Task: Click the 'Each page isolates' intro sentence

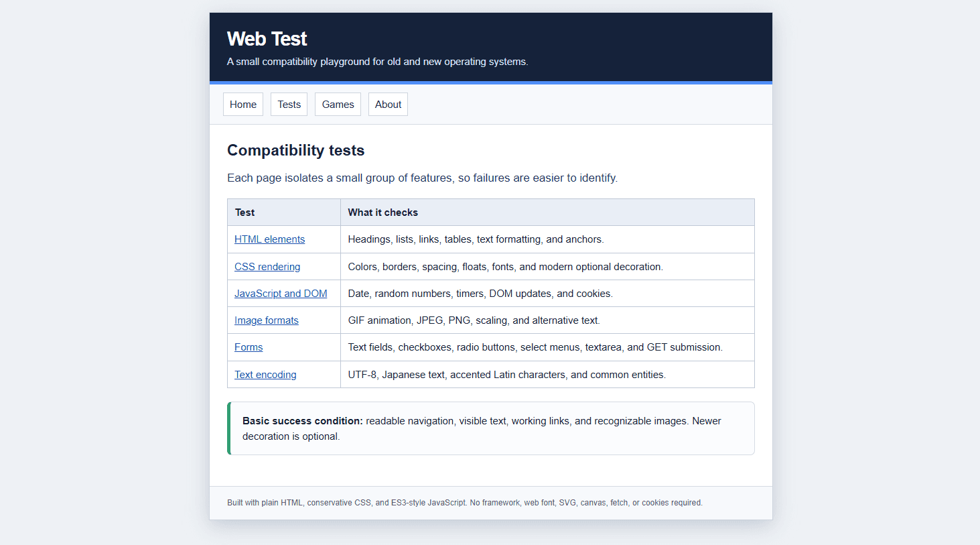Action: point(422,178)
